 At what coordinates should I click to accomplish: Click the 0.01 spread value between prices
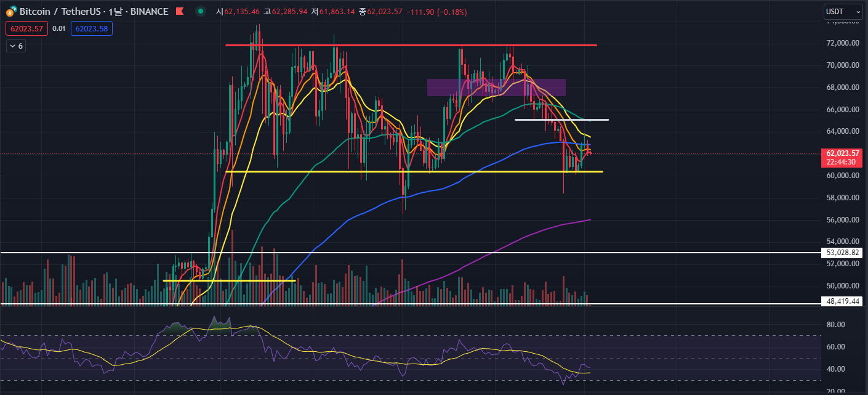[x=59, y=28]
